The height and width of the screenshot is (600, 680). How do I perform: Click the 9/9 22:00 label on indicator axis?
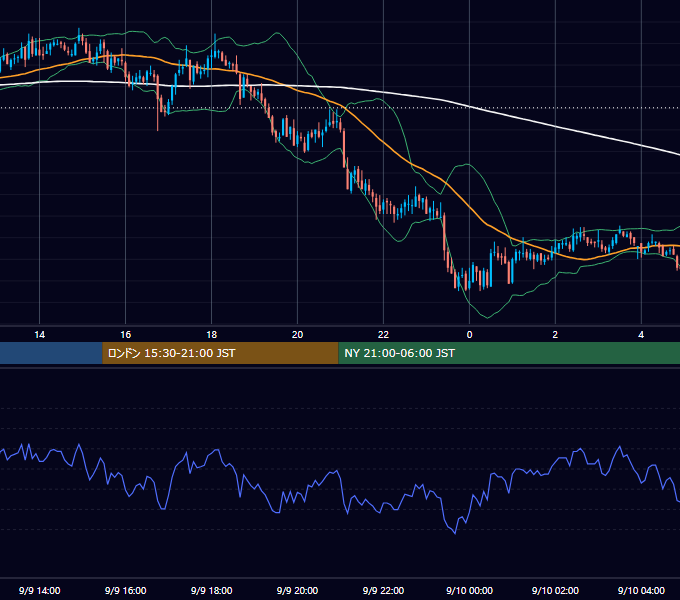tap(383, 590)
